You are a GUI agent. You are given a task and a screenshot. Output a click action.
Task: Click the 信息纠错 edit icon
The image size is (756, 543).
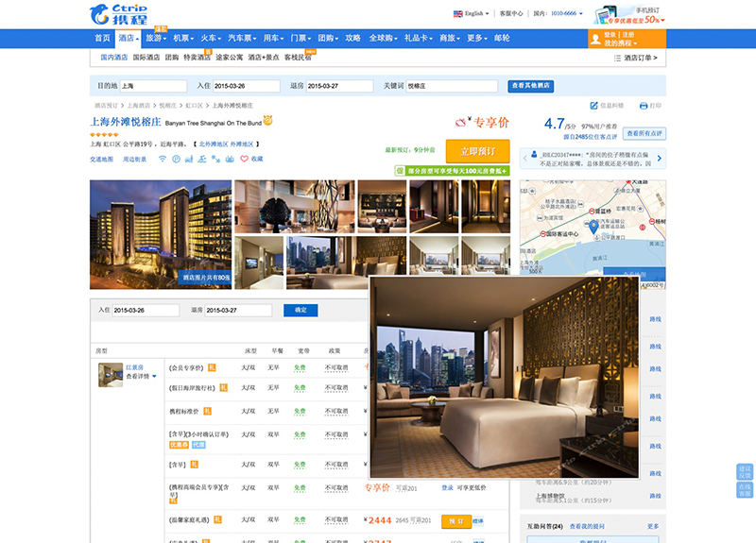point(594,106)
